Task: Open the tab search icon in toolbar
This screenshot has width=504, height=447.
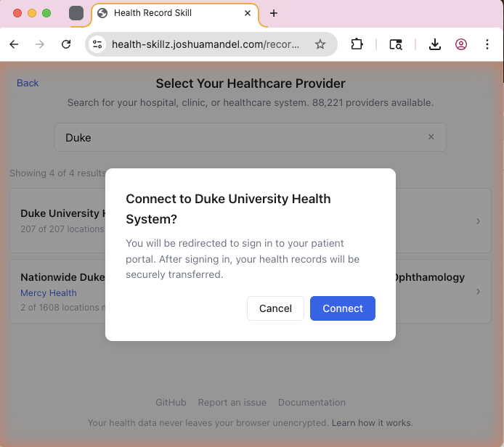Action: [x=396, y=44]
